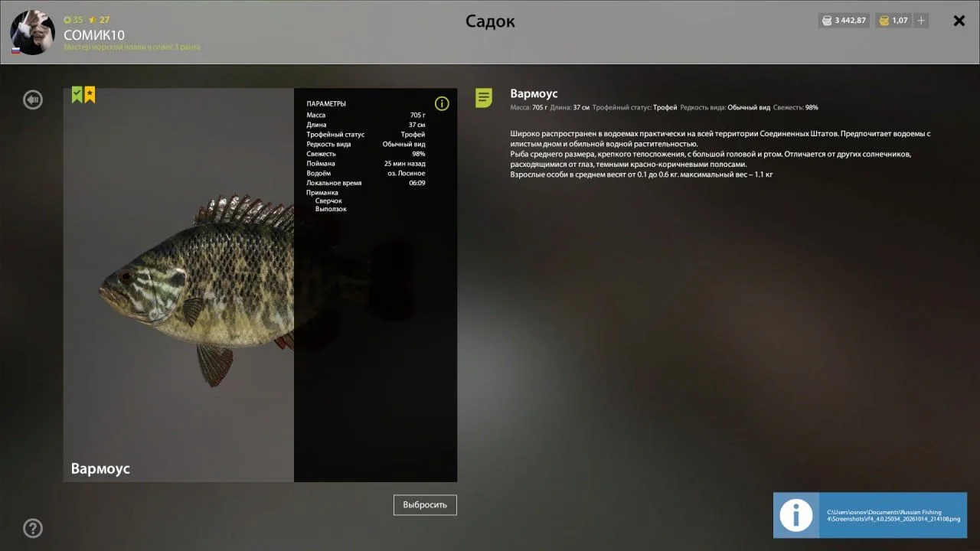The height and width of the screenshot is (551, 980).
Task: Toggle the green checkmark bookmark on fish card
Action: tap(77, 95)
